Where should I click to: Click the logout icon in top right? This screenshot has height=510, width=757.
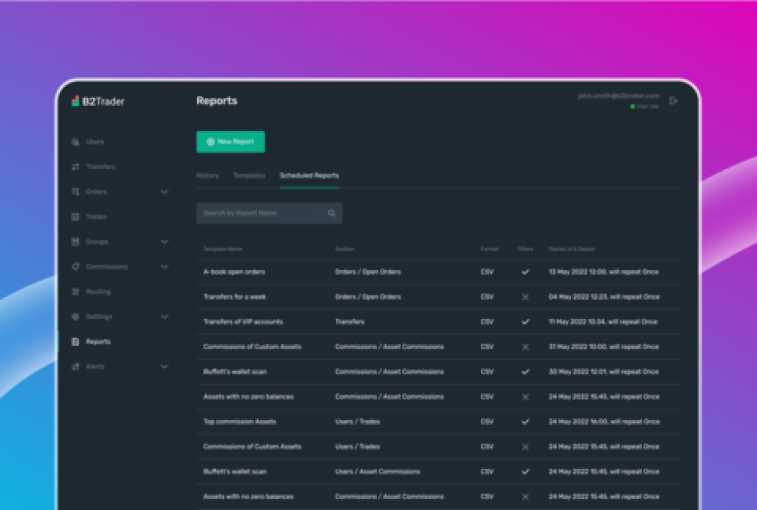coord(673,101)
